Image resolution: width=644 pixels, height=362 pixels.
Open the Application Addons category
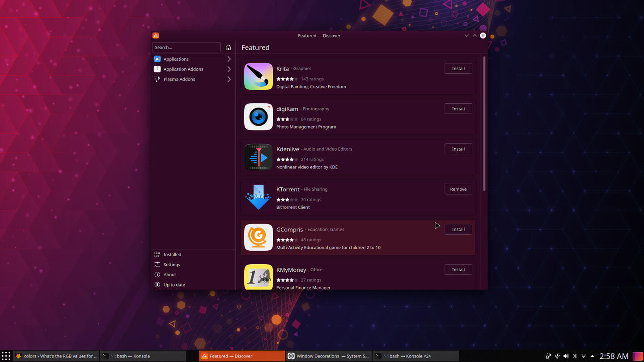(193, 69)
